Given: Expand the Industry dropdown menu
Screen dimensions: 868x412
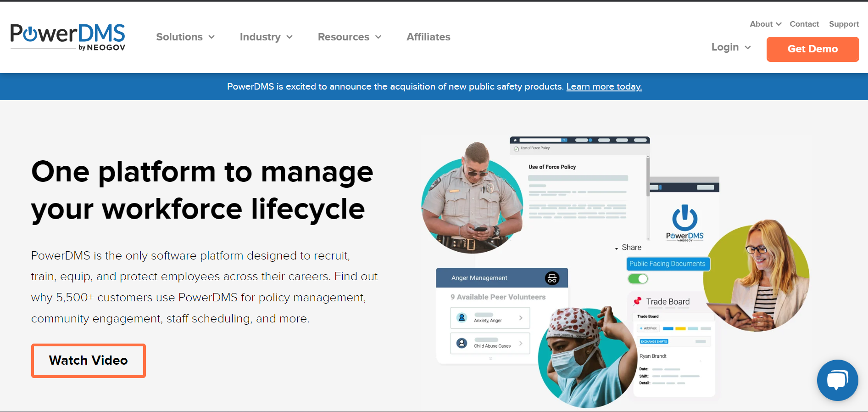Looking at the screenshot, I should [266, 37].
